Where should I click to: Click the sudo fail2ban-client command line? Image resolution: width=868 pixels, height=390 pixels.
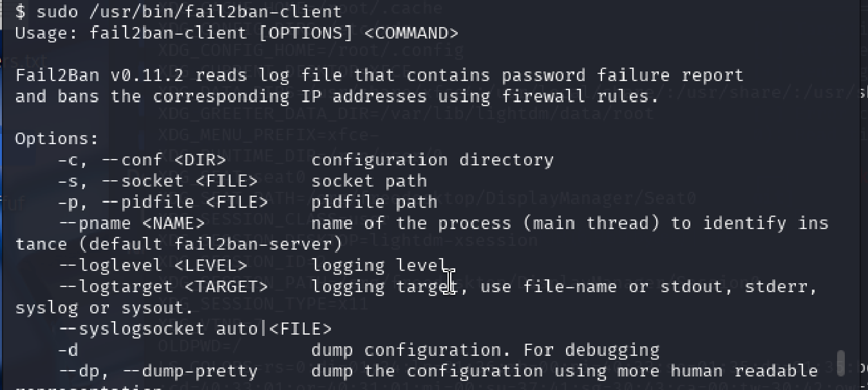[178, 11]
